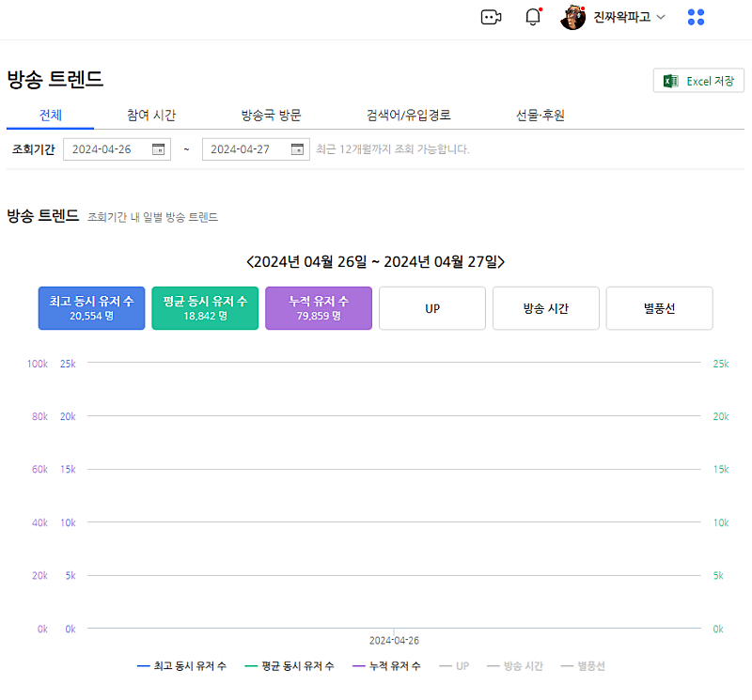752x700 pixels.
Task: Open the notification bell
Action: pyautogui.click(x=533, y=17)
